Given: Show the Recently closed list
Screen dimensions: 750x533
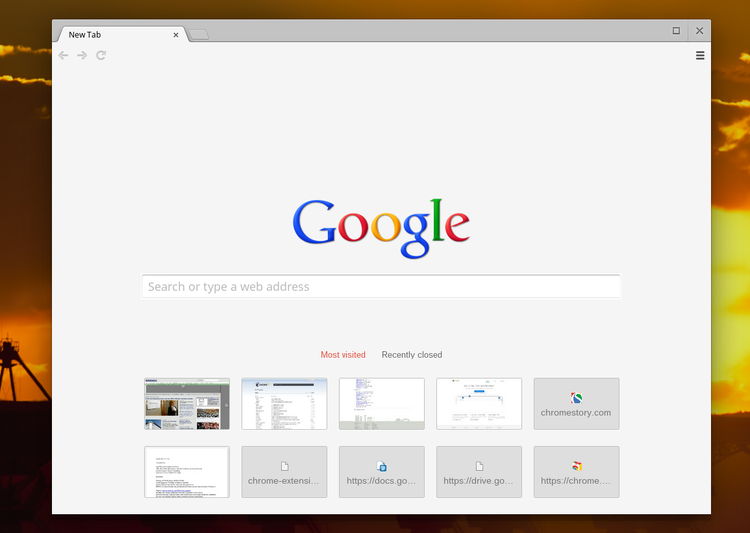Looking at the screenshot, I should pyautogui.click(x=411, y=355).
